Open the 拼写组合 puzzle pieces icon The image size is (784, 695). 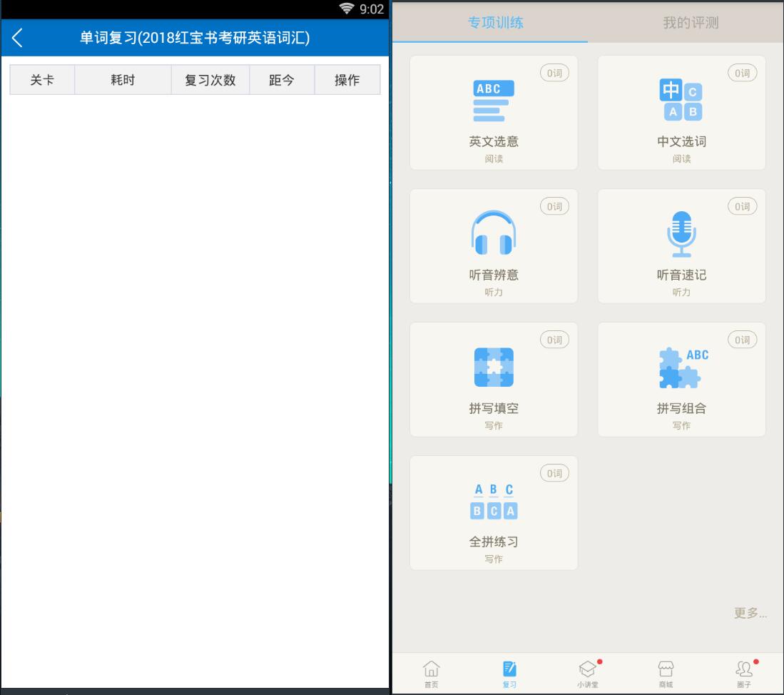[x=683, y=368]
